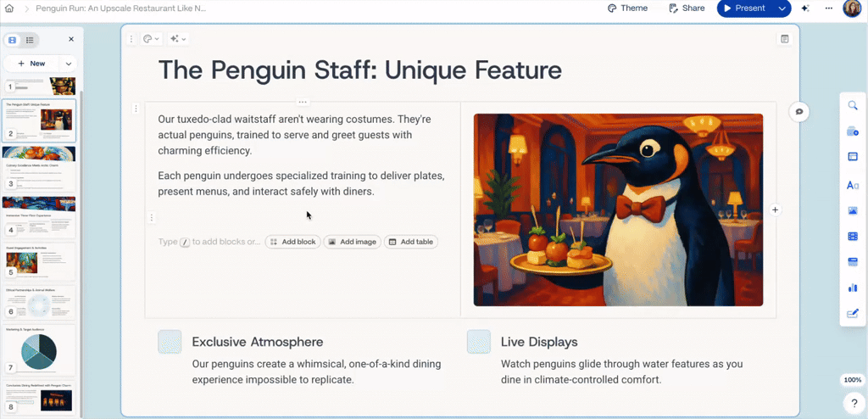Select slide 7 pie chart thumbnail
The height and width of the screenshot is (419, 868).
pyautogui.click(x=40, y=349)
